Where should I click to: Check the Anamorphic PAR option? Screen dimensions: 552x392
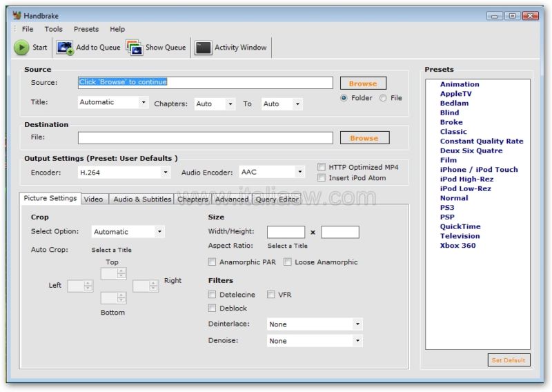(212, 262)
